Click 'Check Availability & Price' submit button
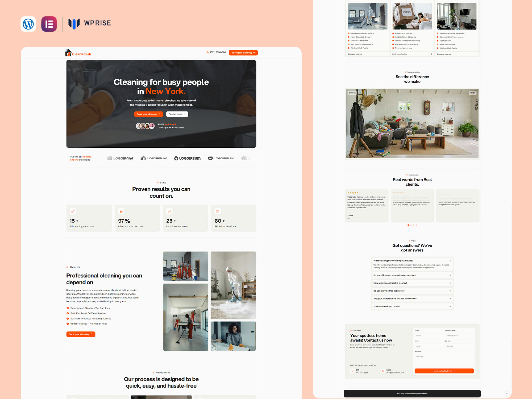The image size is (532, 399). tap(444, 371)
